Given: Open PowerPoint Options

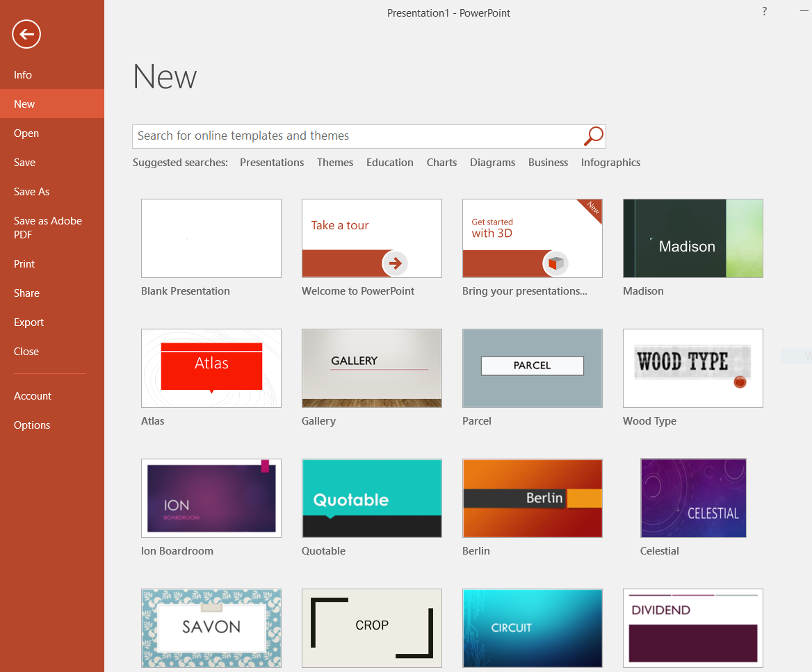Looking at the screenshot, I should click(32, 425).
